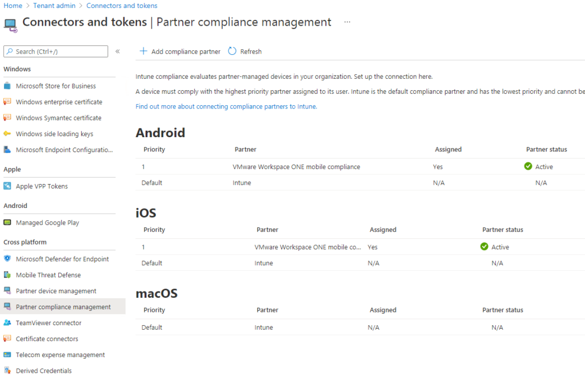This screenshot has height=392, width=585.
Task: Click the Telecom expense management icon
Action: (x=7, y=355)
